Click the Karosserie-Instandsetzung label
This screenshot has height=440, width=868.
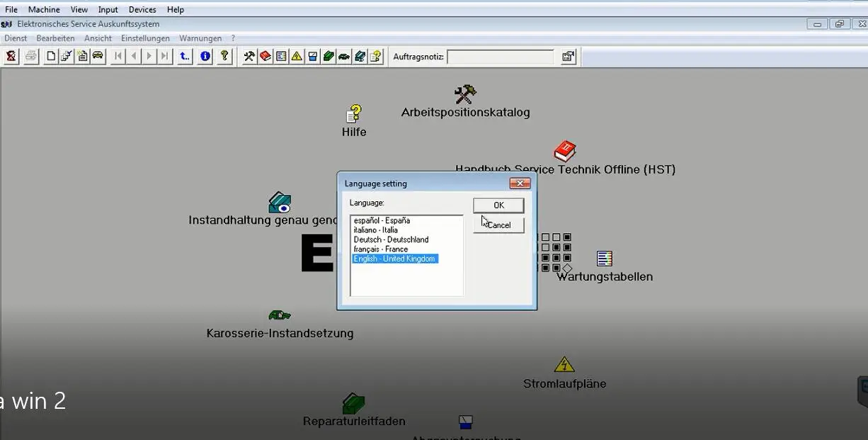pyautogui.click(x=280, y=333)
